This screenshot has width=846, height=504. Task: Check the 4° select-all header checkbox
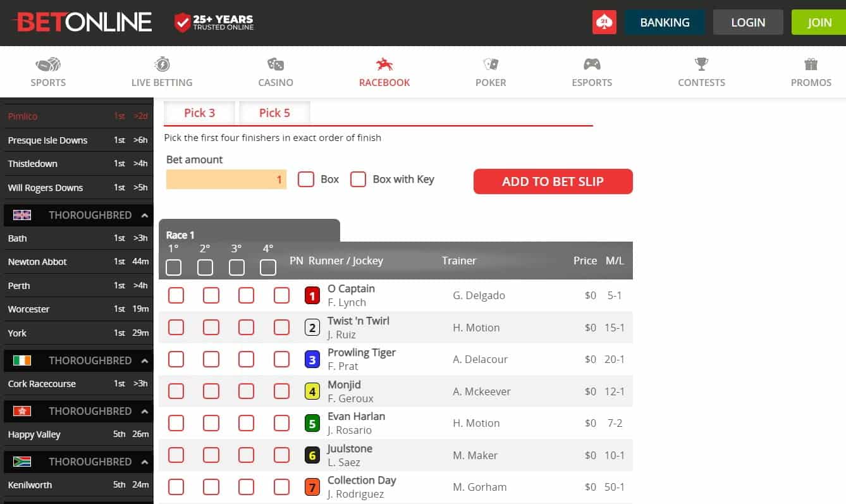(268, 267)
